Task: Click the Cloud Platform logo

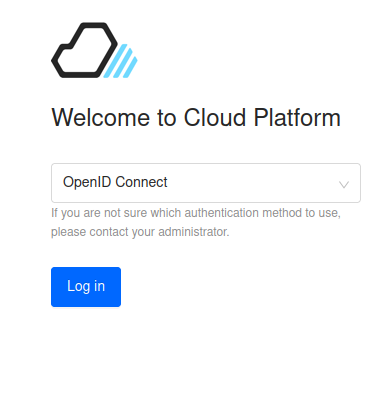Action: point(94,50)
